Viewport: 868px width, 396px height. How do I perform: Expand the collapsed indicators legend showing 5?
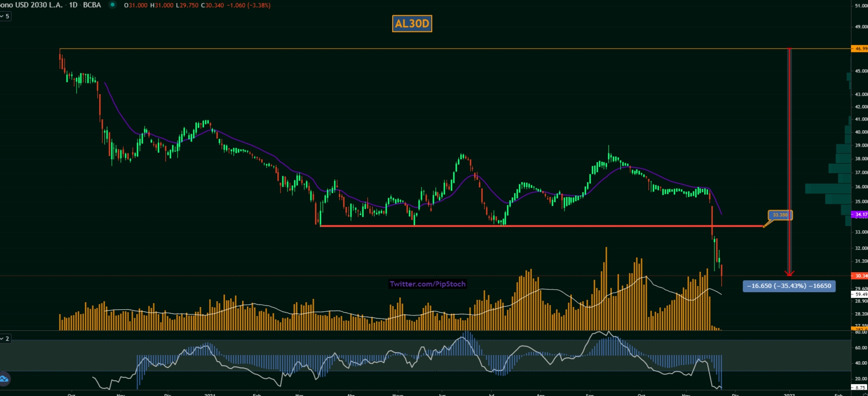5,16
